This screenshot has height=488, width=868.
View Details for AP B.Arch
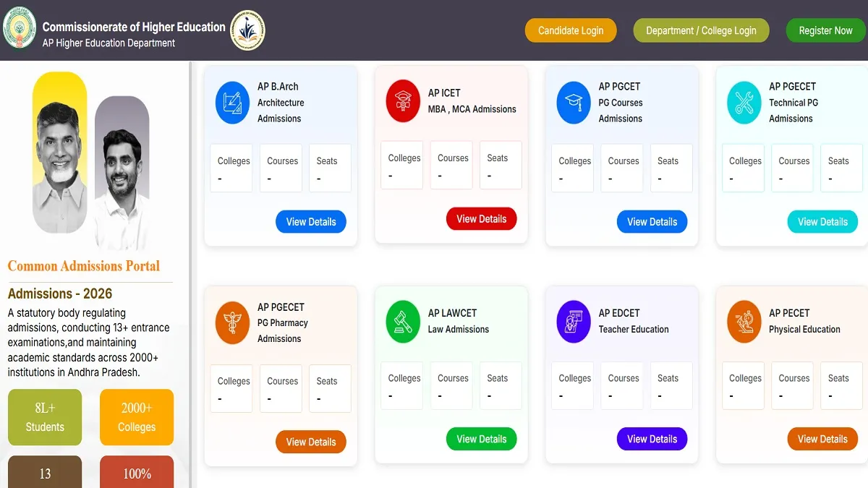tap(311, 222)
